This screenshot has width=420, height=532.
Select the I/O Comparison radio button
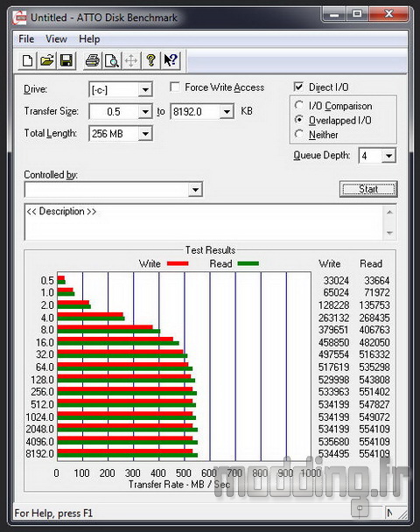tap(299, 106)
